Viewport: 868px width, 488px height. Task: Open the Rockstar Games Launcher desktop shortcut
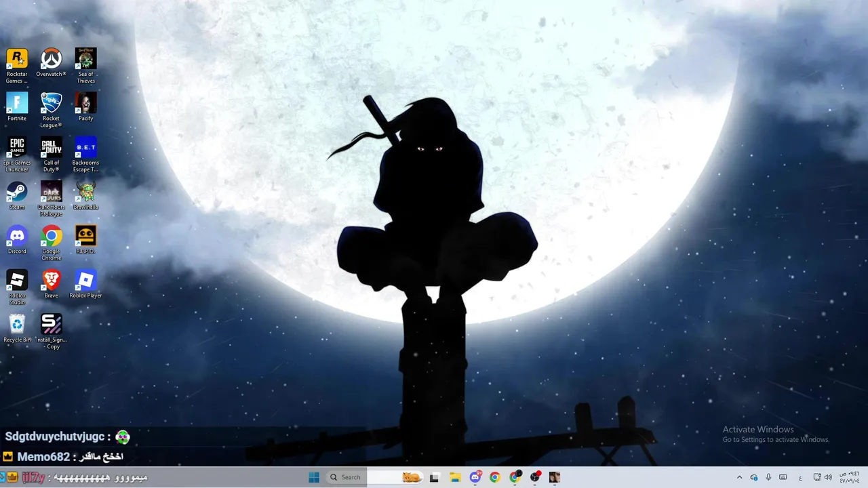[x=17, y=66]
